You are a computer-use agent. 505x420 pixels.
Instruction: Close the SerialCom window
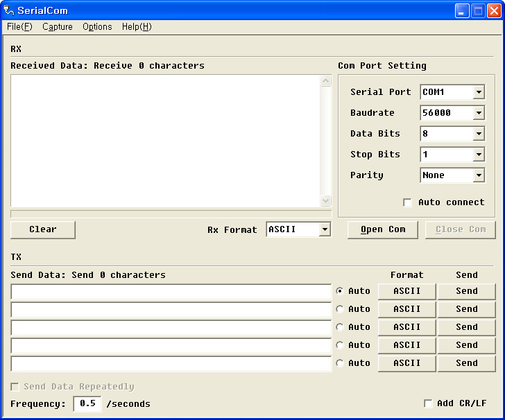tap(494, 11)
